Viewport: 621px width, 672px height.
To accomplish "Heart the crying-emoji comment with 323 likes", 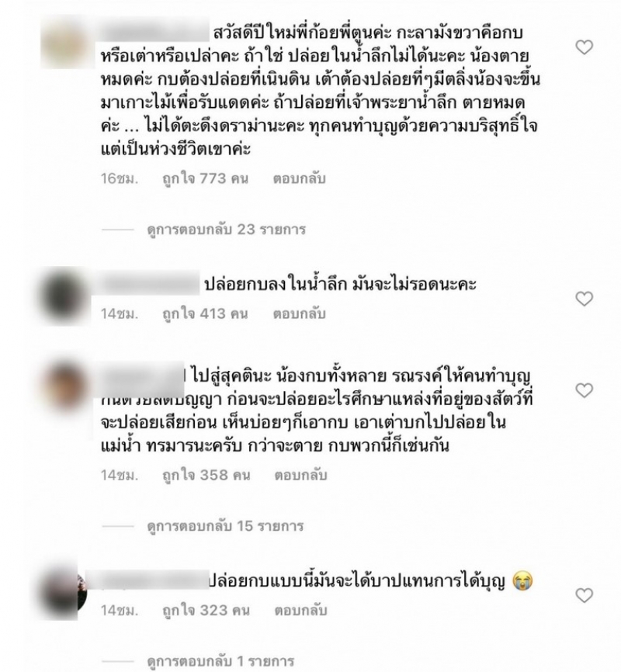I will [584, 595].
